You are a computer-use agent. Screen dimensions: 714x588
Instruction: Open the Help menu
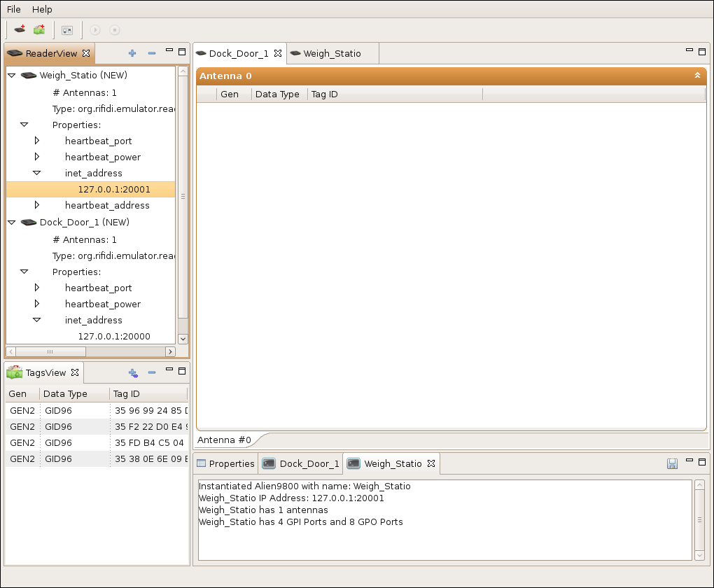point(42,9)
